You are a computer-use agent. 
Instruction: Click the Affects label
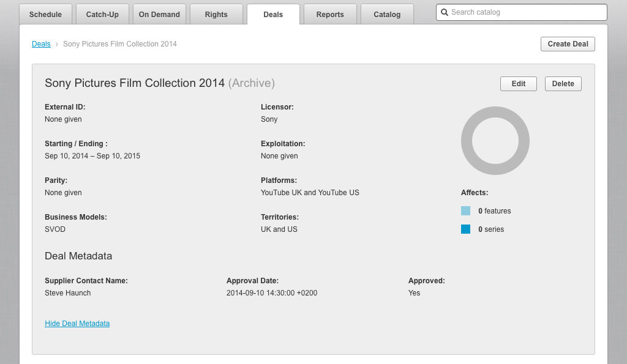pos(475,193)
